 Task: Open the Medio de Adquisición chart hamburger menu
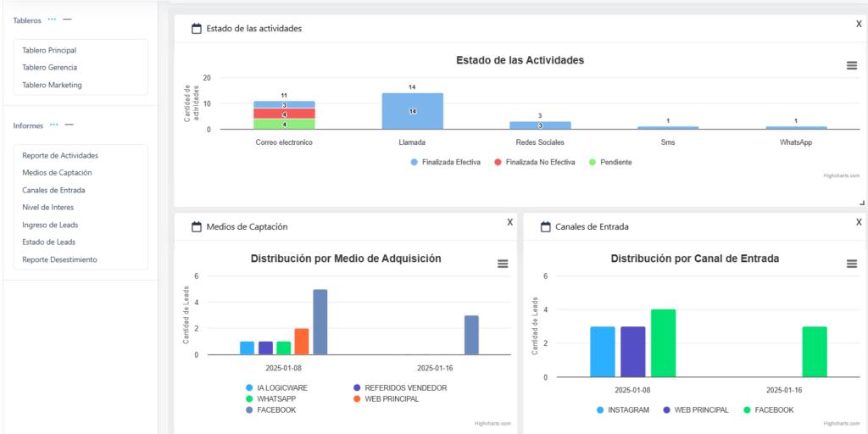pos(503,264)
